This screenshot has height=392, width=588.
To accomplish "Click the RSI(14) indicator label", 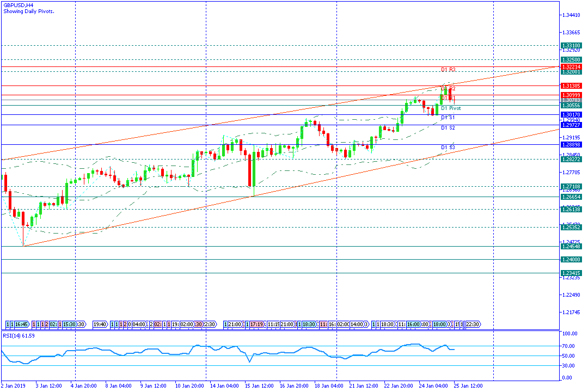I will 19,335.
